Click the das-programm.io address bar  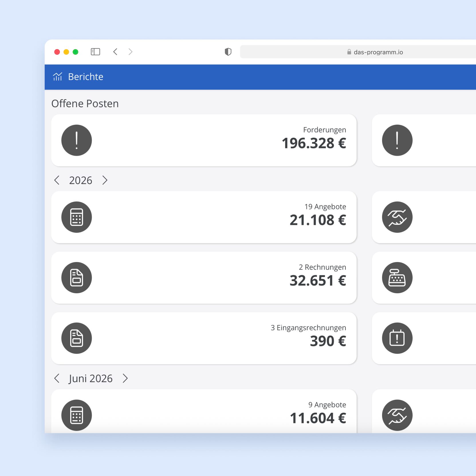click(x=358, y=52)
